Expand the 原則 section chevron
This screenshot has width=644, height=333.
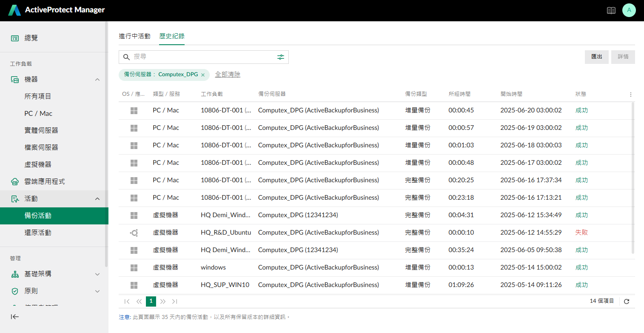[x=97, y=291]
